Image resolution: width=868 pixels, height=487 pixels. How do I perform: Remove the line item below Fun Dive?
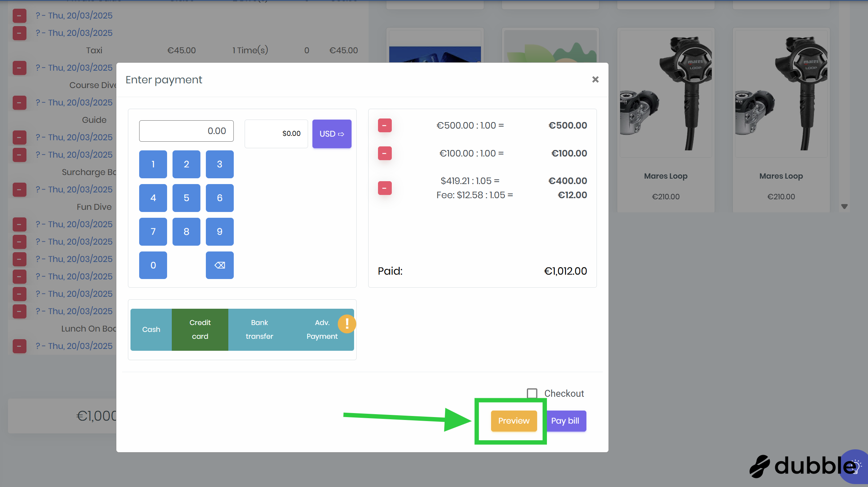19,224
